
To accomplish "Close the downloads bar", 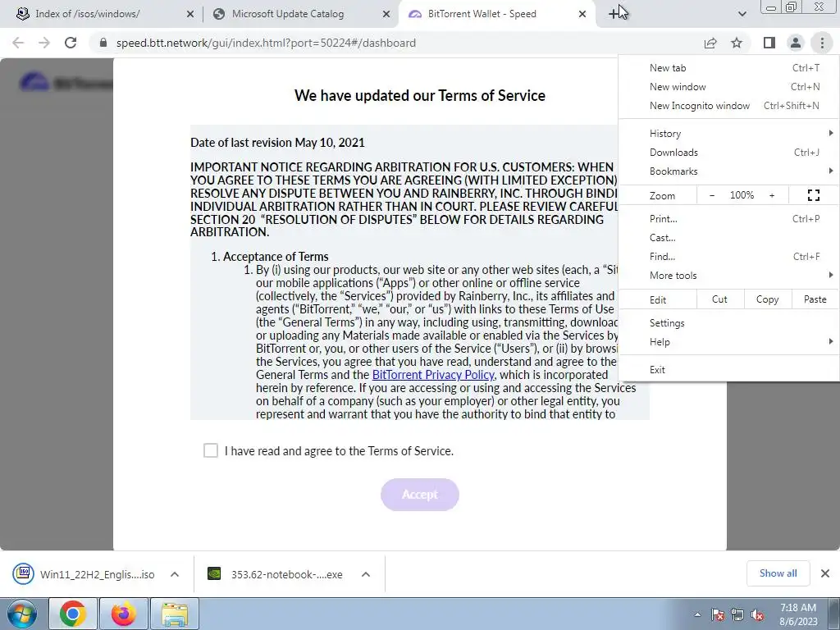I will click(x=825, y=573).
